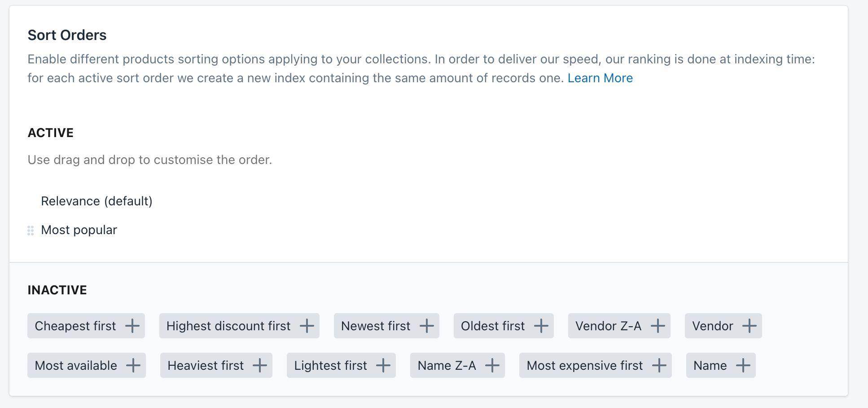Screen dimensions: 868x408
Task: Activate the Most expensive first sort order
Action: point(659,365)
